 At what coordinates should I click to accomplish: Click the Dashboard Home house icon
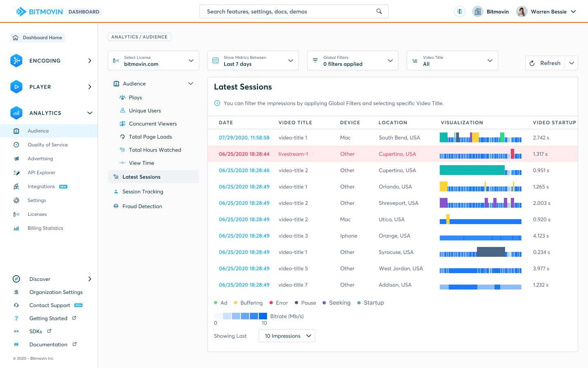tap(16, 38)
